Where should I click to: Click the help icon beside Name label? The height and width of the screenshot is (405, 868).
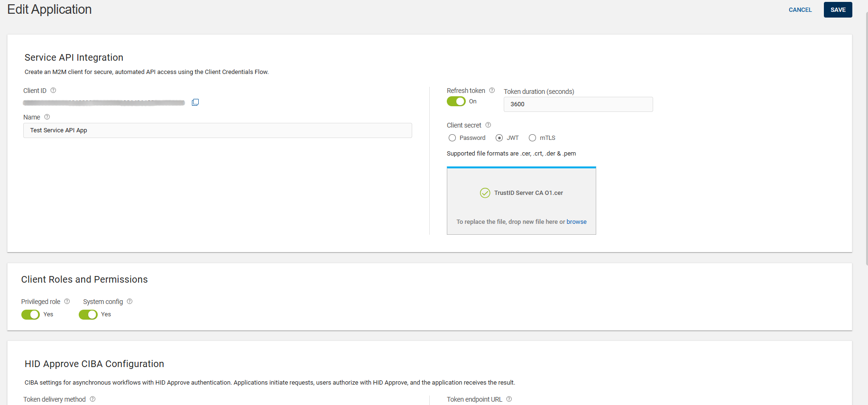click(47, 117)
